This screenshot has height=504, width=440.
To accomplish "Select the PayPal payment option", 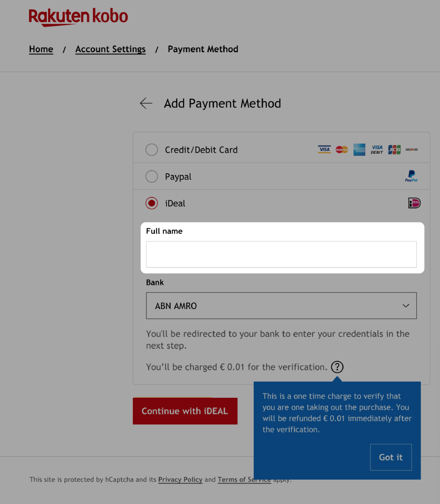I will (152, 176).
